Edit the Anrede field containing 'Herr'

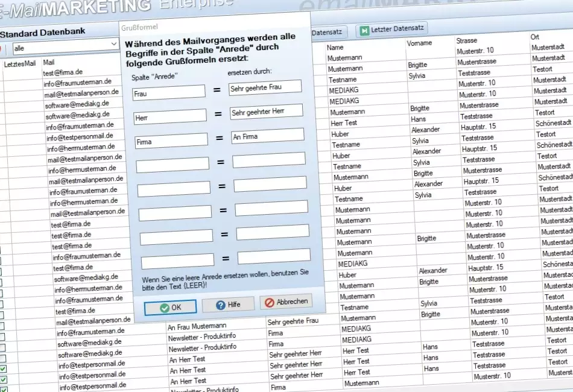[x=170, y=117]
